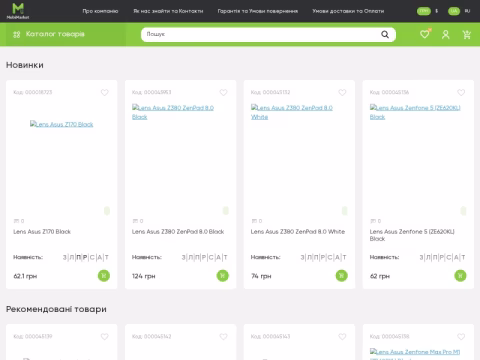Click the Новинки heading
The width and height of the screenshot is (480, 360).
coord(25,65)
